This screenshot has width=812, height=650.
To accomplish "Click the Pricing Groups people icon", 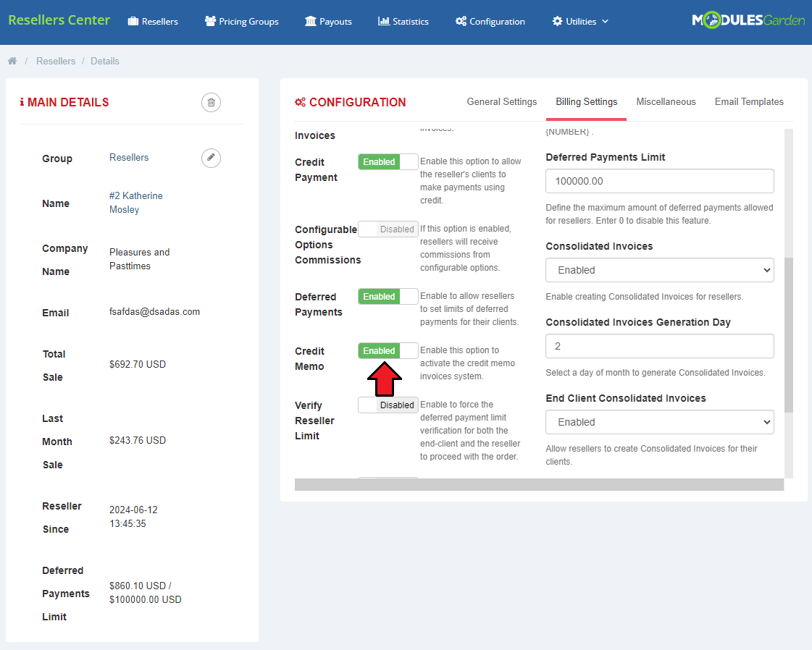I will click(x=210, y=21).
